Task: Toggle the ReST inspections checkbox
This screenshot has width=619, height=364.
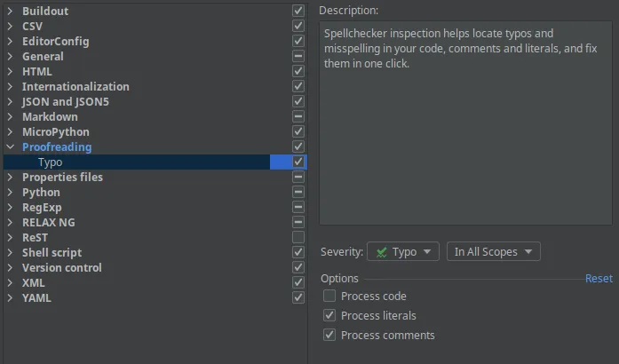Action: [298, 238]
